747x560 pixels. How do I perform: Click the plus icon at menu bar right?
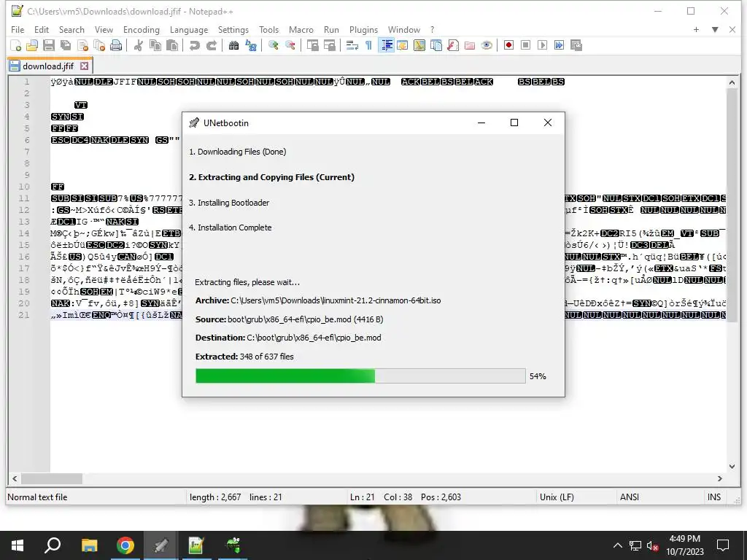[696, 29]
